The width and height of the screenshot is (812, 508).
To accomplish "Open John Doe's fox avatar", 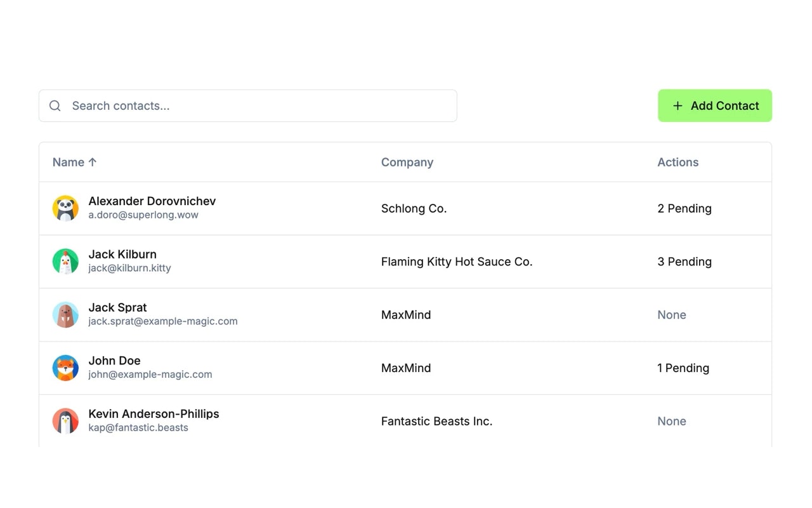I will pyautogui.click(x=65, y=368).
